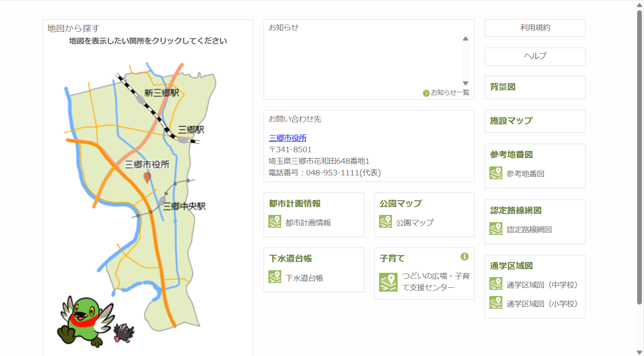Click the map icon beside 公園マップ link
This screenshot has width=644, height=356.
[386, 222]
